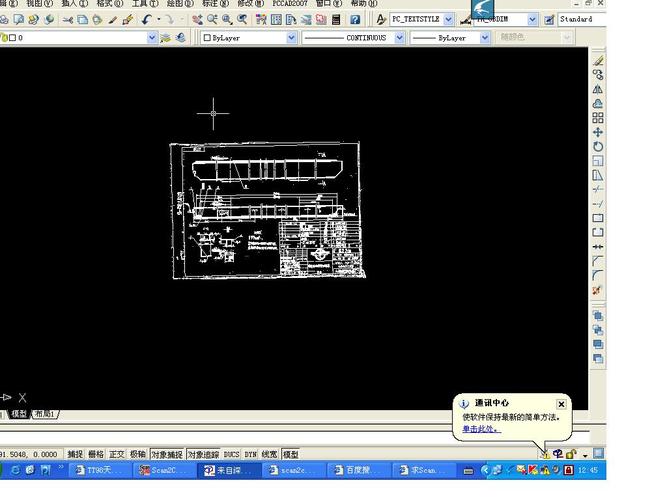Toggle DYN dynamic input
Image resolution: width=667 pixels, height=500 pixels.
click(x=251, y=454)
